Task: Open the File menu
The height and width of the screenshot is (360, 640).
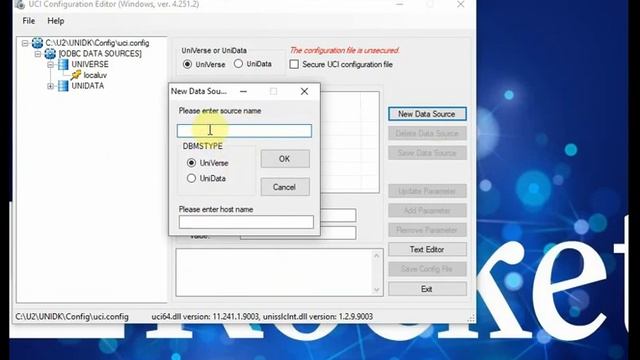Action: (29, 21)
